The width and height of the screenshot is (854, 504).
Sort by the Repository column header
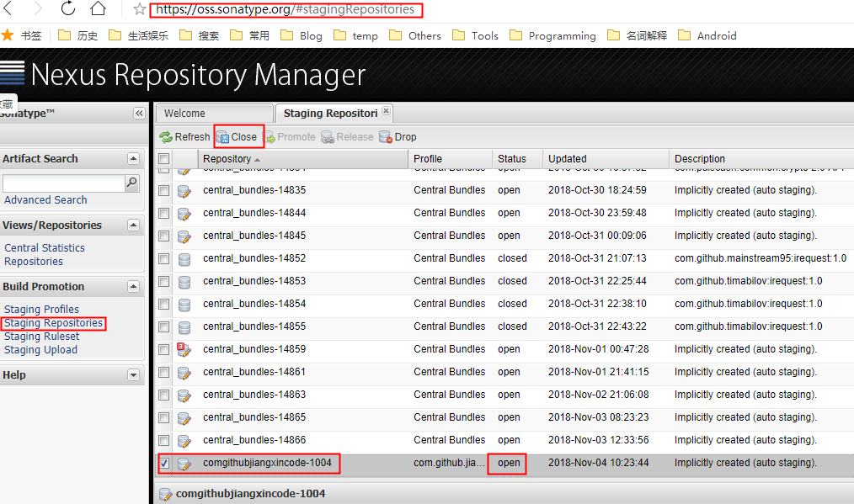coord(303,159)
